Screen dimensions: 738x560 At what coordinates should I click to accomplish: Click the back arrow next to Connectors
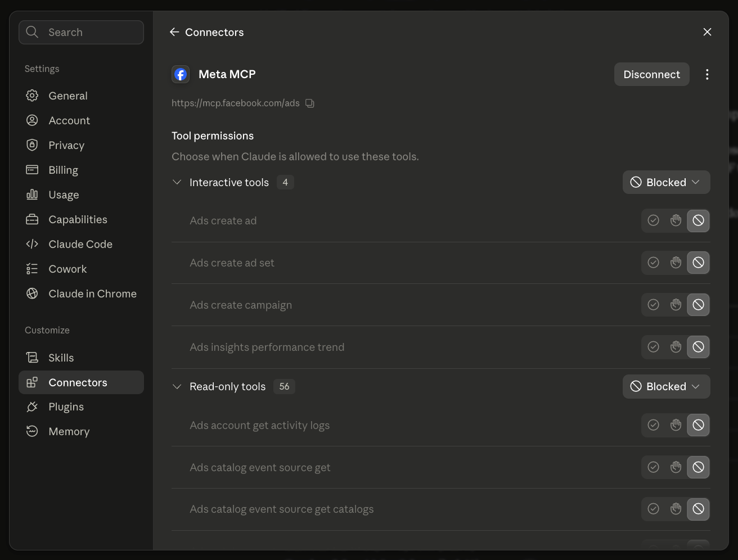coord(174,32)
